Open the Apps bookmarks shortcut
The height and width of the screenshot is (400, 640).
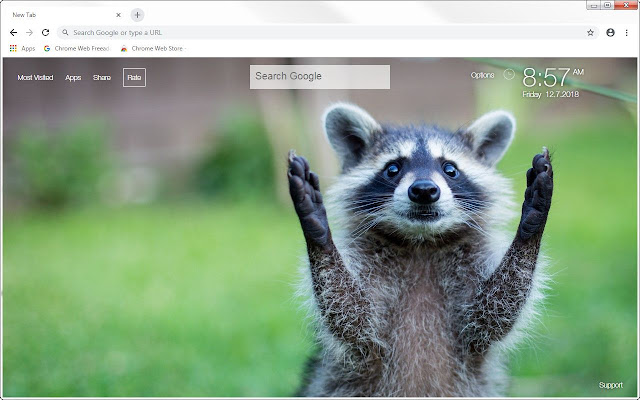click(x=22, y=49)
